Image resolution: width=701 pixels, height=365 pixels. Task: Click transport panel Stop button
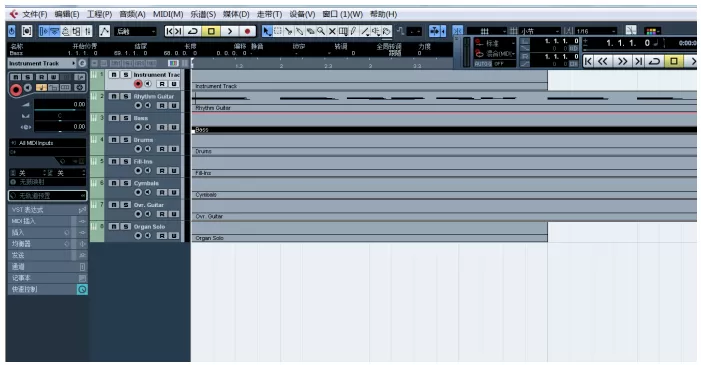(674, 61)
